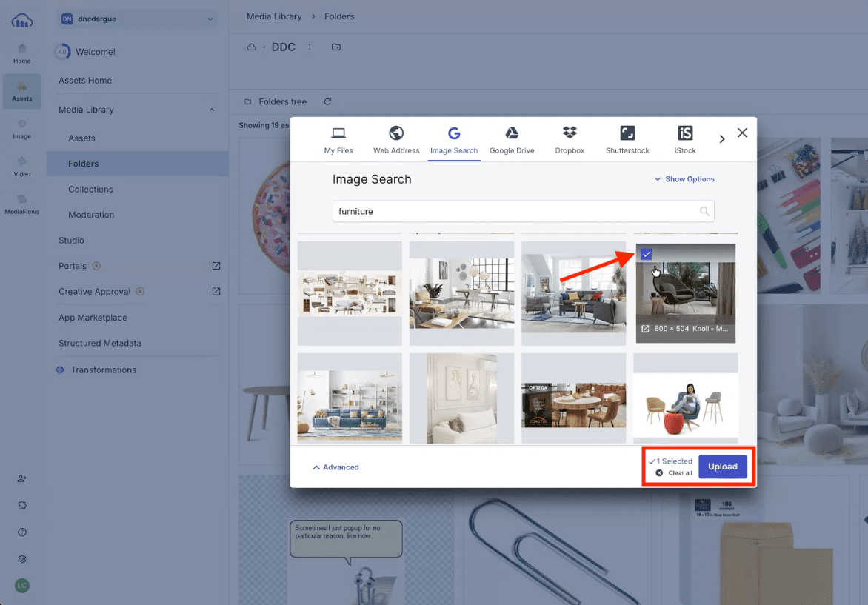Open the dncdsrgue account dropdown
Viewport: 868px width, 605px height.
[137, 19]
